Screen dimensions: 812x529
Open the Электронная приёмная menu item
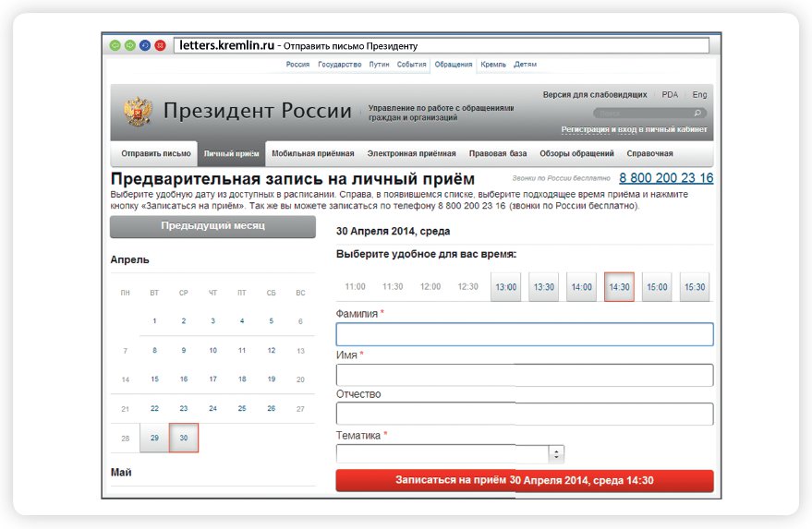[412, 154]
